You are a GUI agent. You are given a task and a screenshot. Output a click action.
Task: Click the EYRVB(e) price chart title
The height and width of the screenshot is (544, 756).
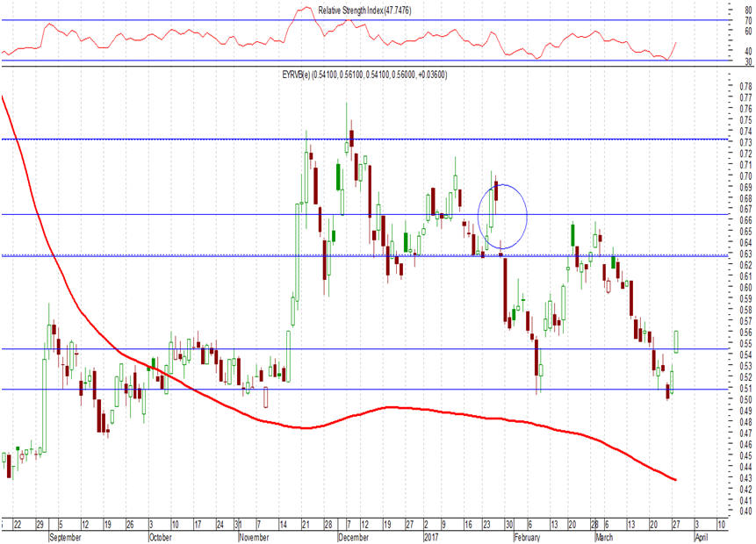pos(364,75)
